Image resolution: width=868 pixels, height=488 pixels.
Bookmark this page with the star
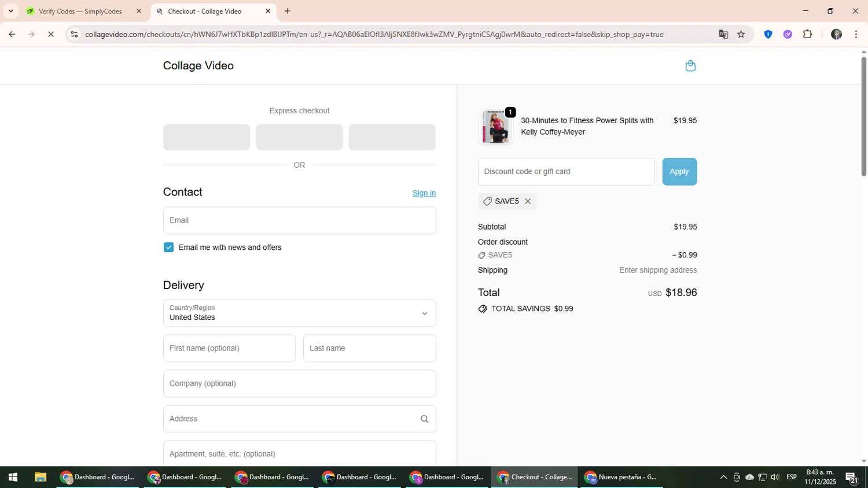(741, 34)
